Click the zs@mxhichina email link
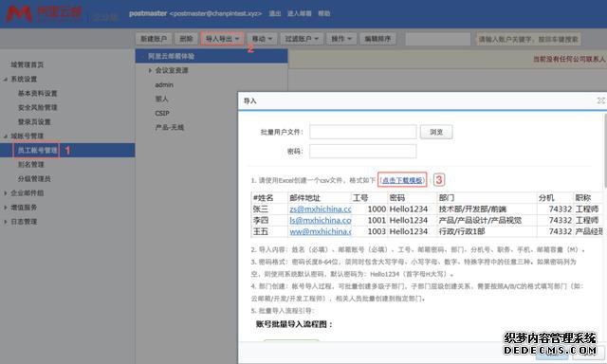 click(321, 209)
